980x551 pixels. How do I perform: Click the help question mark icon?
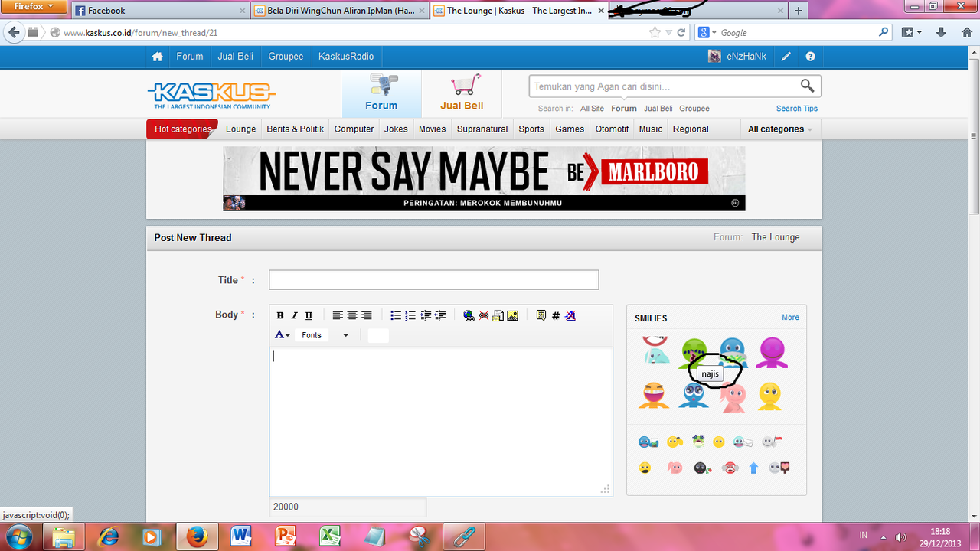(x=810, y=57)
